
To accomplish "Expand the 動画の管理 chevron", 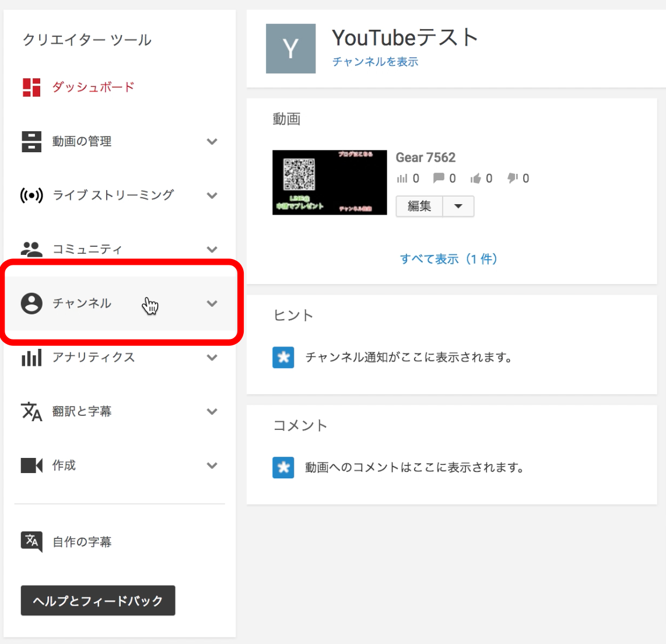I will pos(212,142).
